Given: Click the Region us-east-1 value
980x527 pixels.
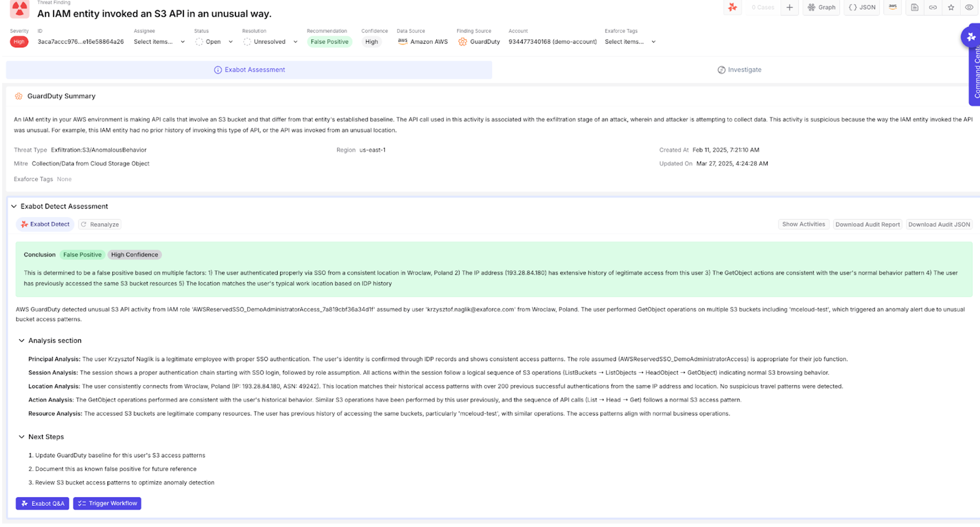Looking at the screenshot, I should pyautogui.click(x=372, y=150).
